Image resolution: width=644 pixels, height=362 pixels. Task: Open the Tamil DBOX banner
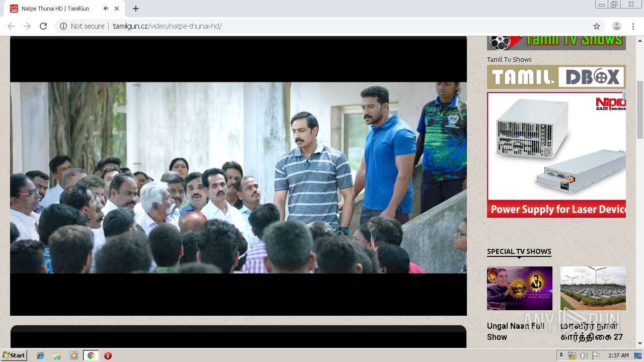556,77
